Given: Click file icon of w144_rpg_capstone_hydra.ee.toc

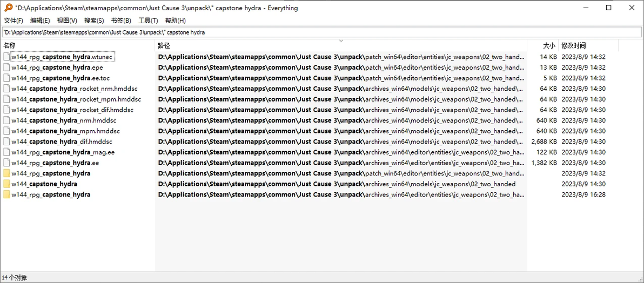Looking at the screenshot, I should click(7, 78).
